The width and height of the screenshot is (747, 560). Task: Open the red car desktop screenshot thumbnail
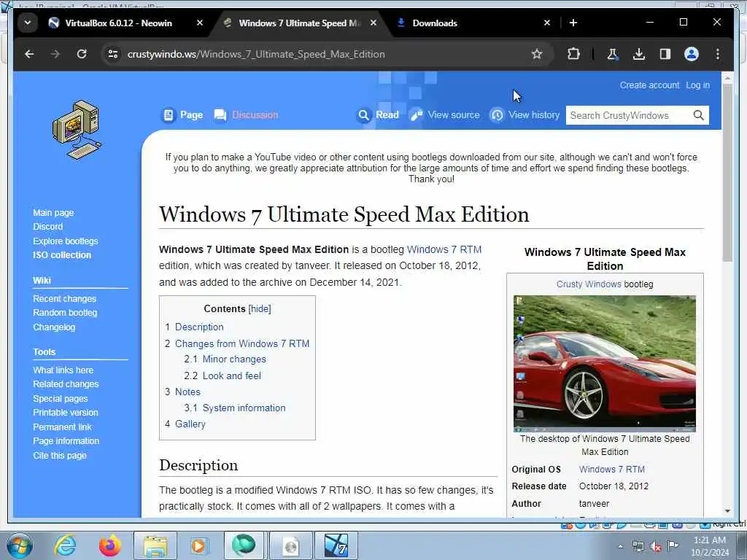click(605, 363)
